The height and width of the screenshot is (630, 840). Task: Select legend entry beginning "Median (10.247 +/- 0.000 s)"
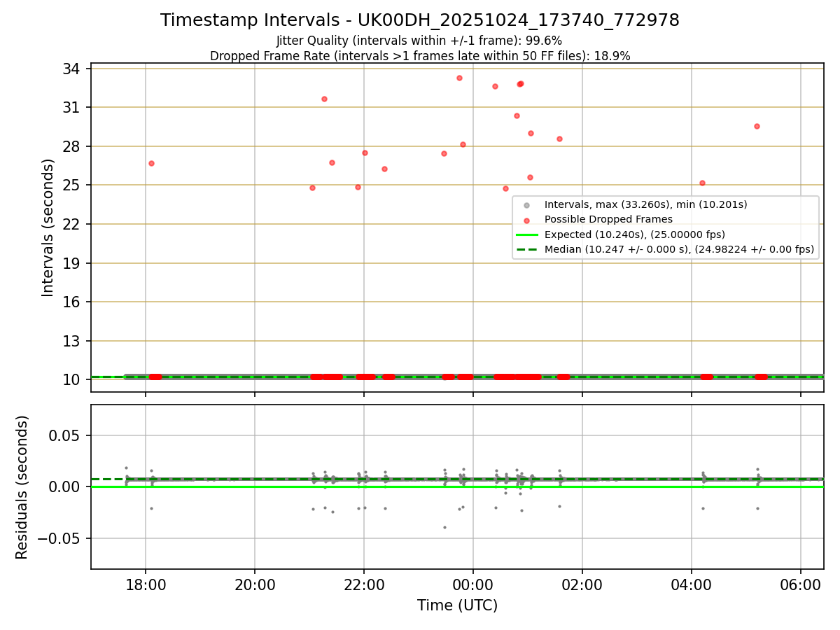[679, 249]
